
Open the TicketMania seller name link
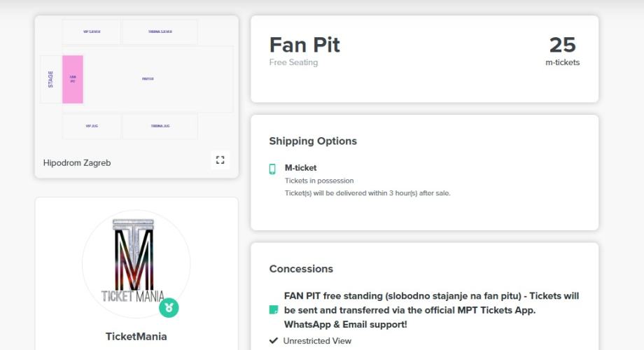136,336
